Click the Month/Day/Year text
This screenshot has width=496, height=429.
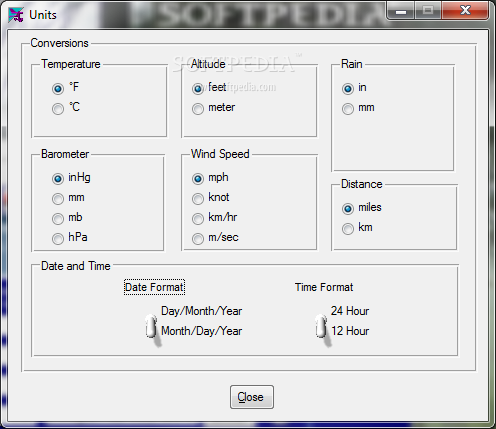(x=201, y=331)
